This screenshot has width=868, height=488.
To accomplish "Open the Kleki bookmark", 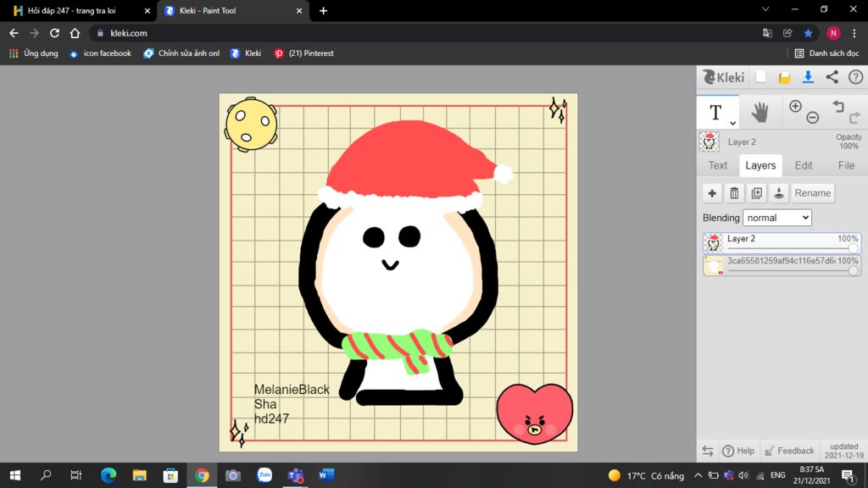I will (246, 53).
